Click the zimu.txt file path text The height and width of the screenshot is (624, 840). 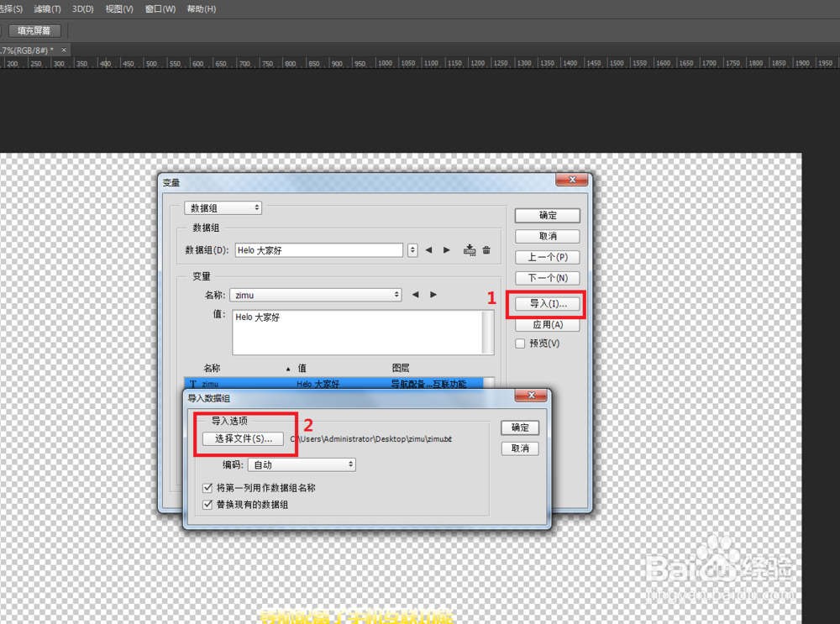pyautogui.click(x=371, y=438)
